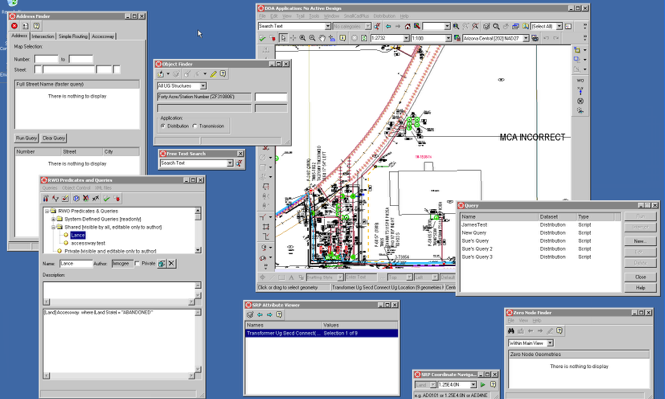This screenshot has width=665, height=399.
Task: Select the Lance query in the tree
Action: pyautogui.click(x=78, y=235)
